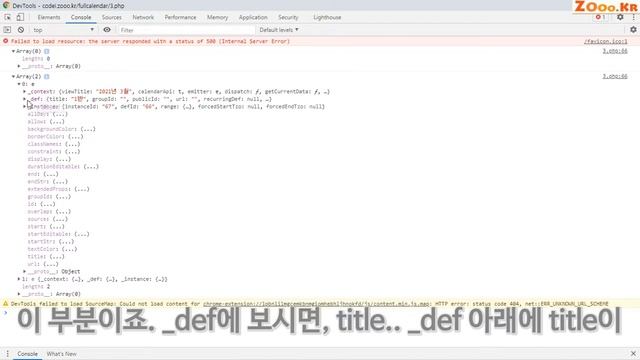The width and height of the screenshot is (640, 360).
Task: Click the info icon beside Array(0)
Action: [47, 51]
